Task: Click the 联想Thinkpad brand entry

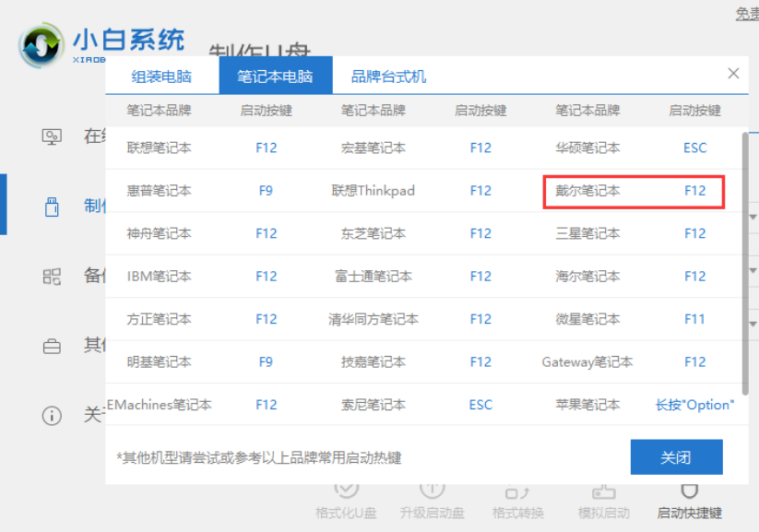Action: (x=373, y=191)
